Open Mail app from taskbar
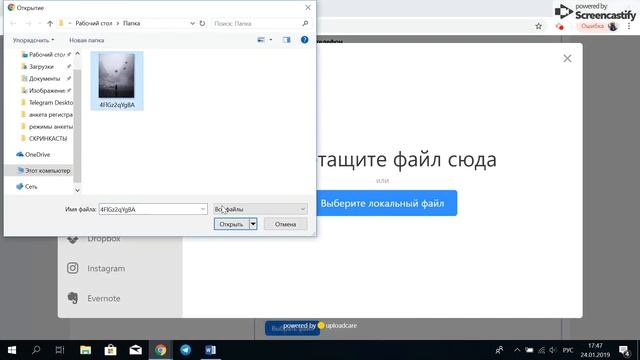 coord(136,350)
